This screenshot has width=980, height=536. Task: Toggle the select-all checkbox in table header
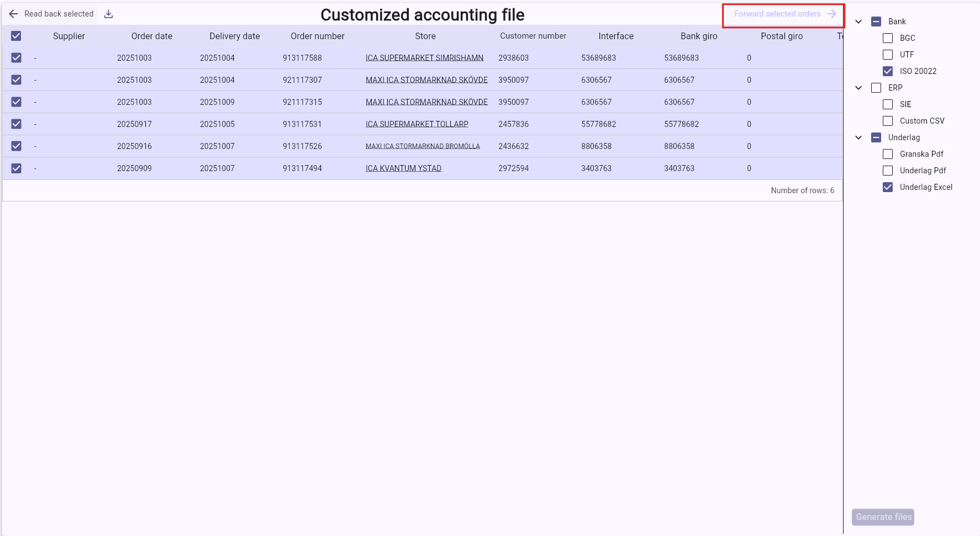(16, 36)
